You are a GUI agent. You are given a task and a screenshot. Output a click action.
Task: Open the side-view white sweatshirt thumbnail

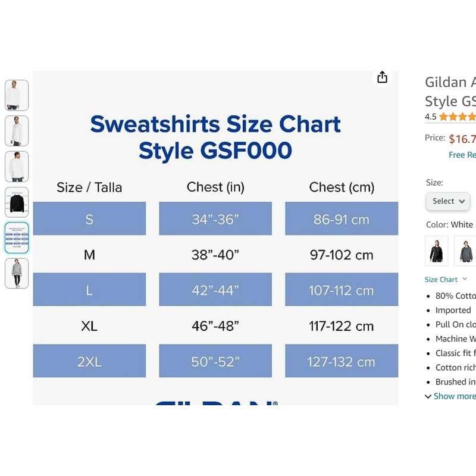(x=17, y=131)
